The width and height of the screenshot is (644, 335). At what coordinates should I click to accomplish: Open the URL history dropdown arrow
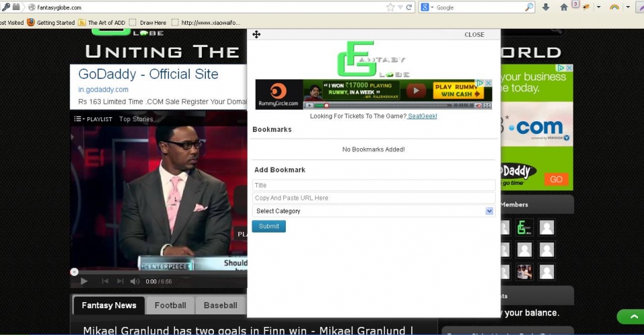[x=400, y=7]
